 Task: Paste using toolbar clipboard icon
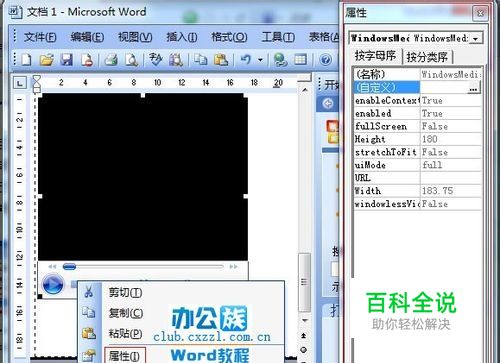coord(221,60)
